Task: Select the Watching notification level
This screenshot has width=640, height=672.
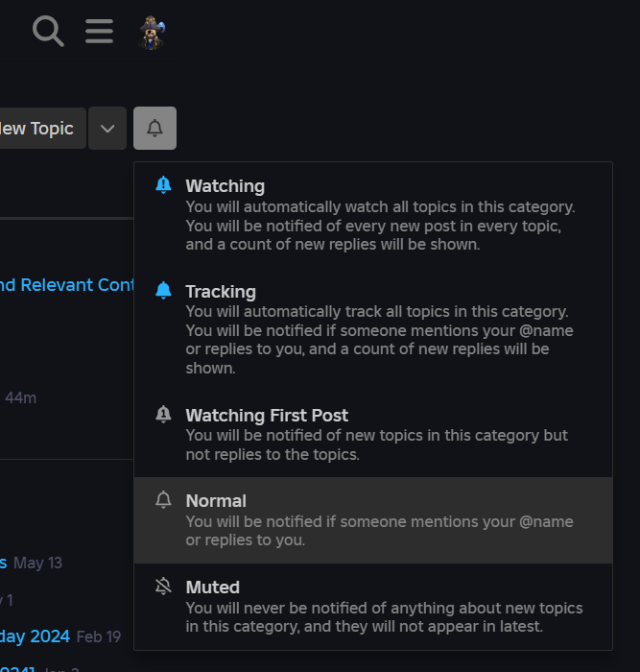Action: point(373,214)
